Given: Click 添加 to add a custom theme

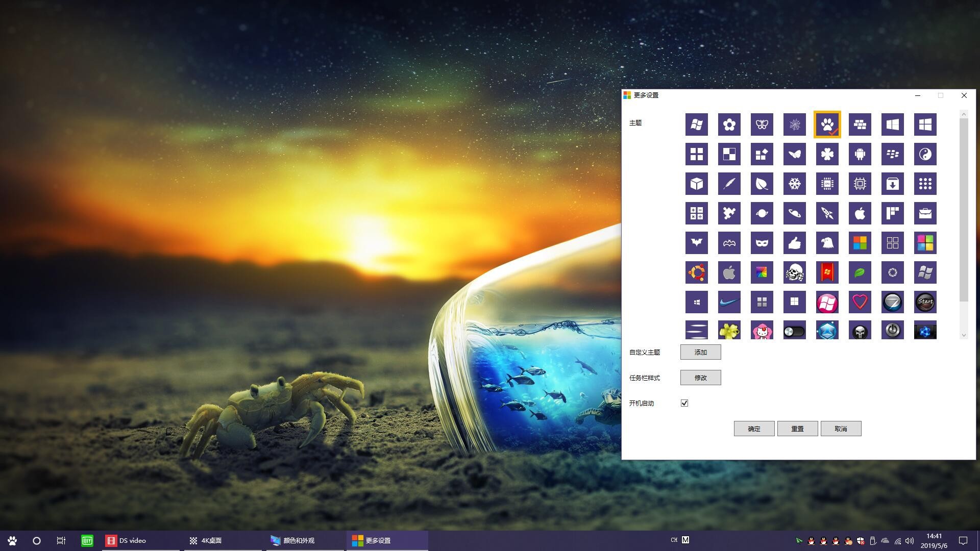Looking at the screenshot, I should (x=700, y=352).
